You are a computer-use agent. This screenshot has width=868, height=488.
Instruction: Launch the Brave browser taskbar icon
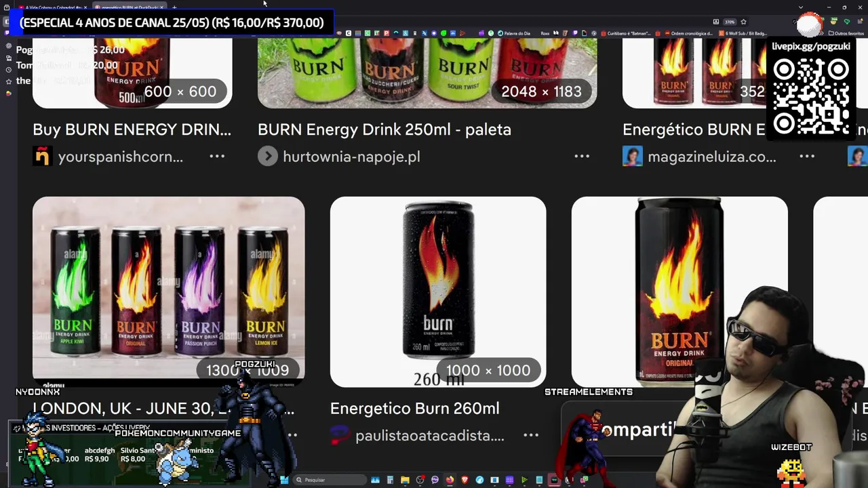[x=465, y=480]
